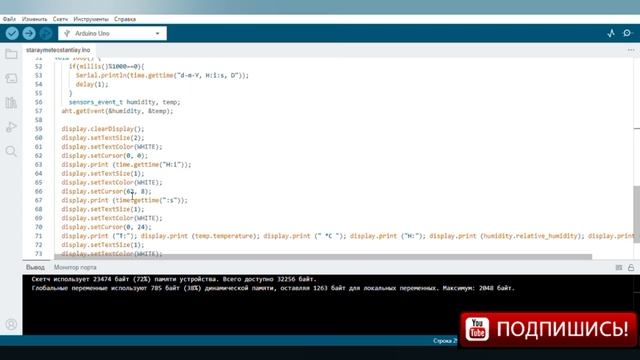The height and width of the screenshot is (360, 640).
Task: Open the Serial Plotter icon
Action: pyautogui.click(x=611, y=33)
